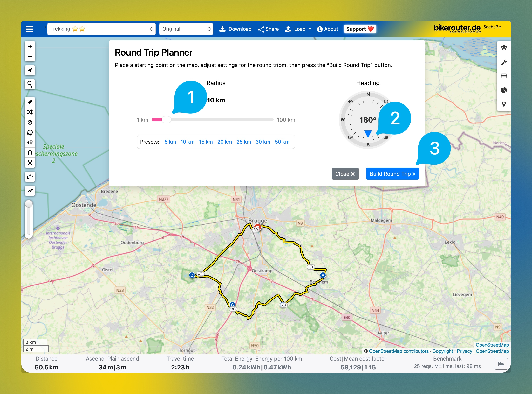Open the Trekking profile dropdown
This screenshot has width=532, height=394.
click(x=101, y=29)
